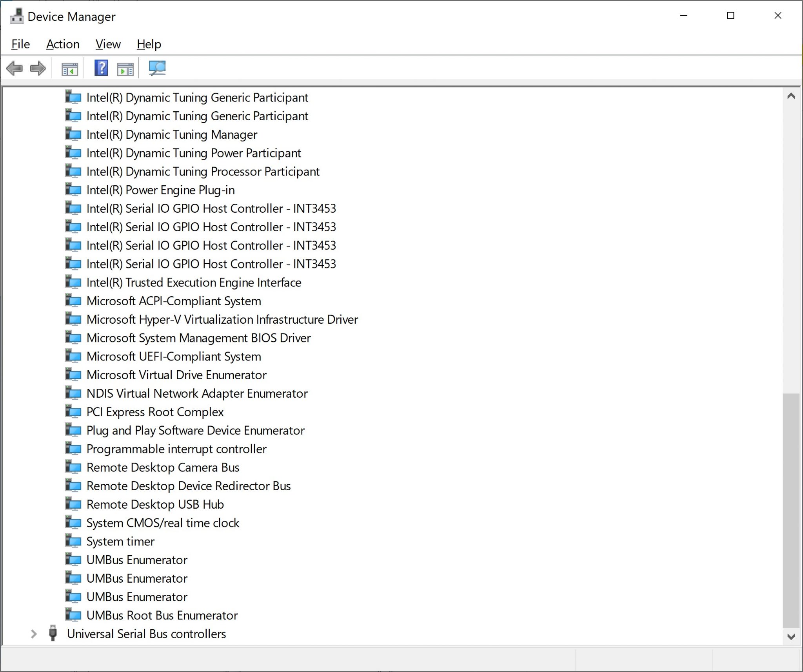803x672 pixels.
Task: Click the Properties toolbar icon
Action: click(x=125, y=68)
